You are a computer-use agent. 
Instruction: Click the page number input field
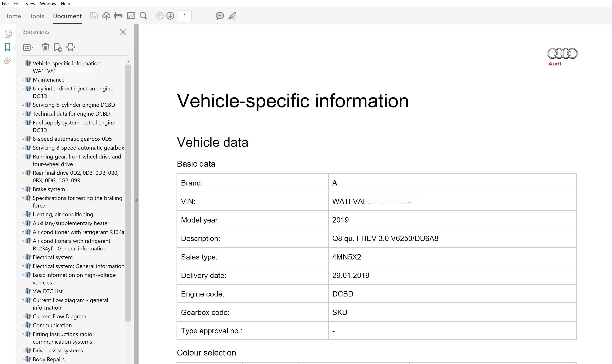[185, 16]
